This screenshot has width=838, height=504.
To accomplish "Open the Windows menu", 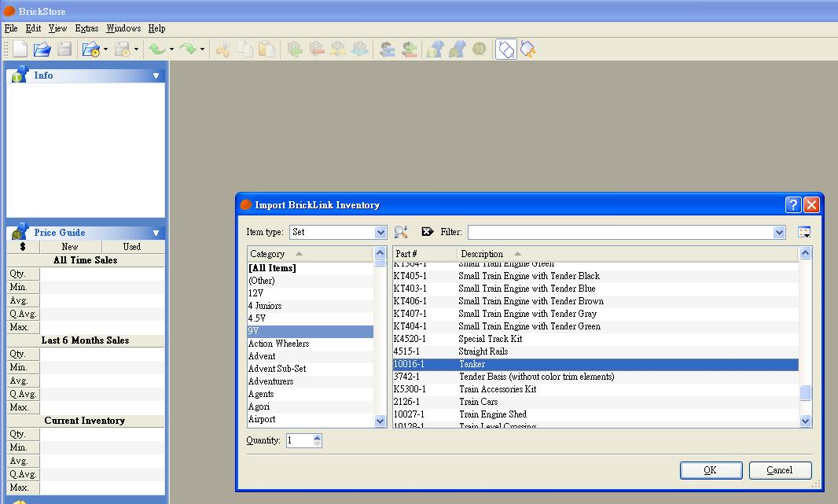I will click(123, 28).
